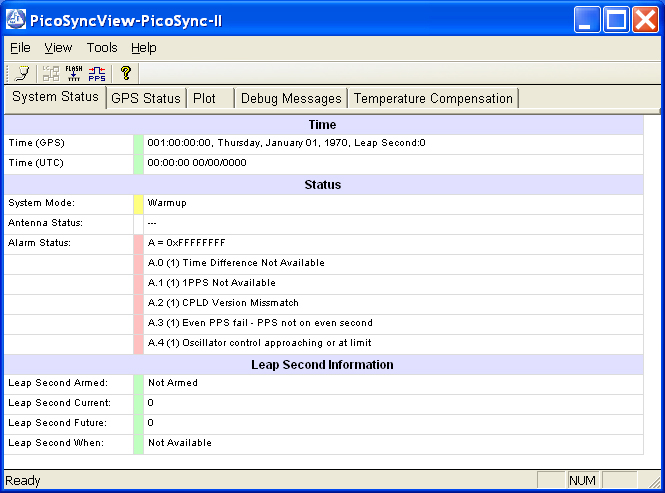665x493 pixels.
Task: Click the Status section header
Action: (323, 185)
